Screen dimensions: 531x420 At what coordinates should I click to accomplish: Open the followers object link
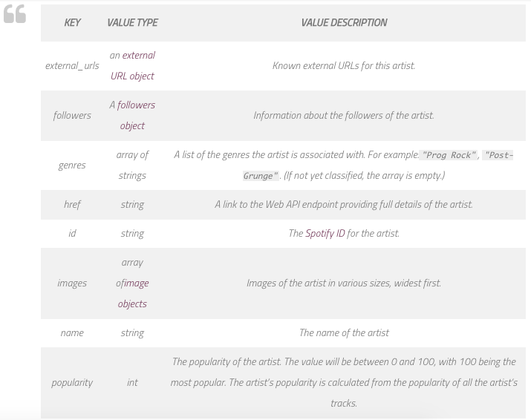(x=135, y=115)
